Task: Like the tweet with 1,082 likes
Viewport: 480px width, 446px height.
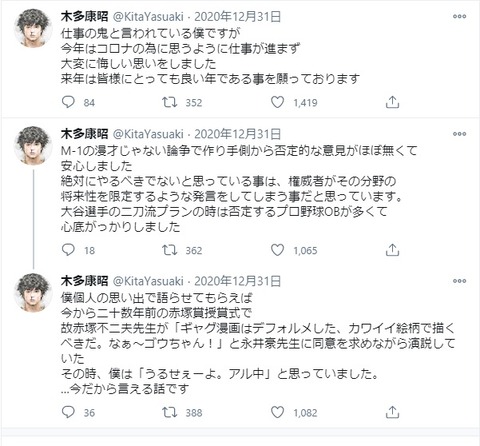Action: pos(277,412)
